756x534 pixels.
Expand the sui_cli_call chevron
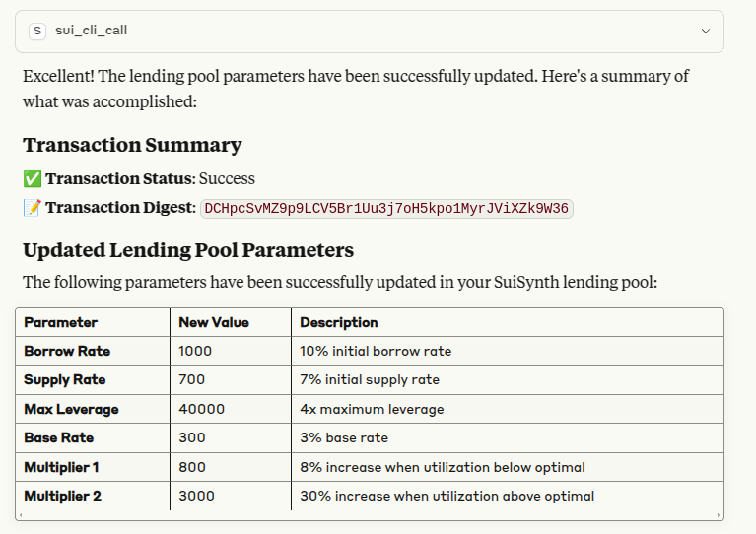[x=705, y=31]
